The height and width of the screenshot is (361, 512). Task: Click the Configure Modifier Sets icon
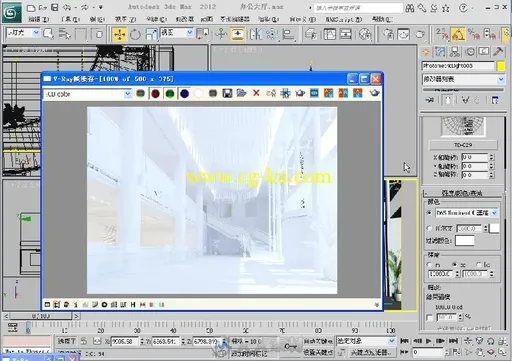coord(495,100)
